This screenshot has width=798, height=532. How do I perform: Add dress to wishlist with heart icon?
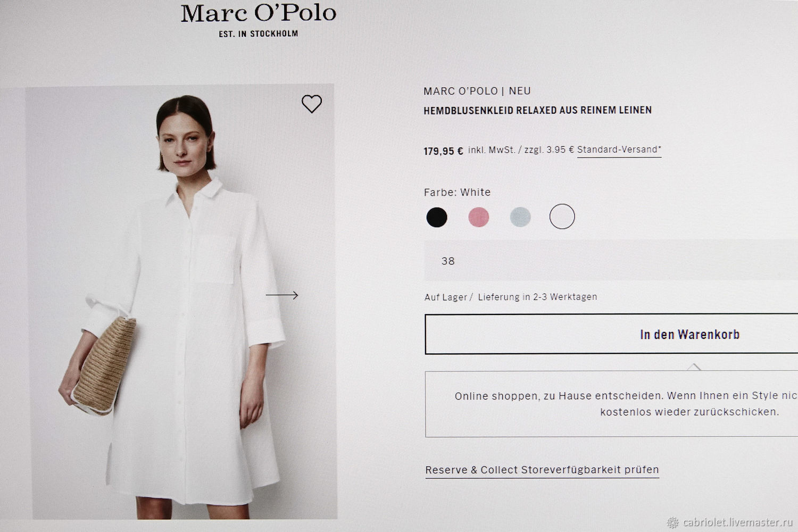[312, 104]
